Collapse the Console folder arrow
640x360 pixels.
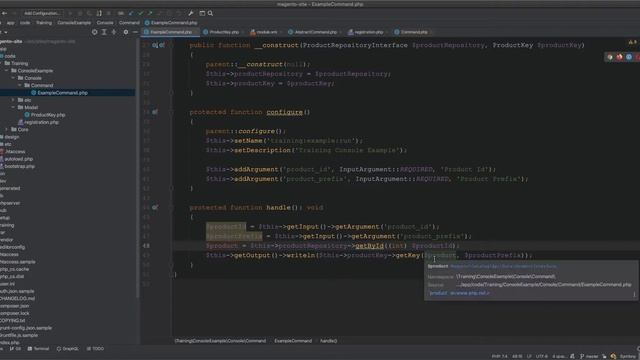pyautogui.click(x=13, y=78)
